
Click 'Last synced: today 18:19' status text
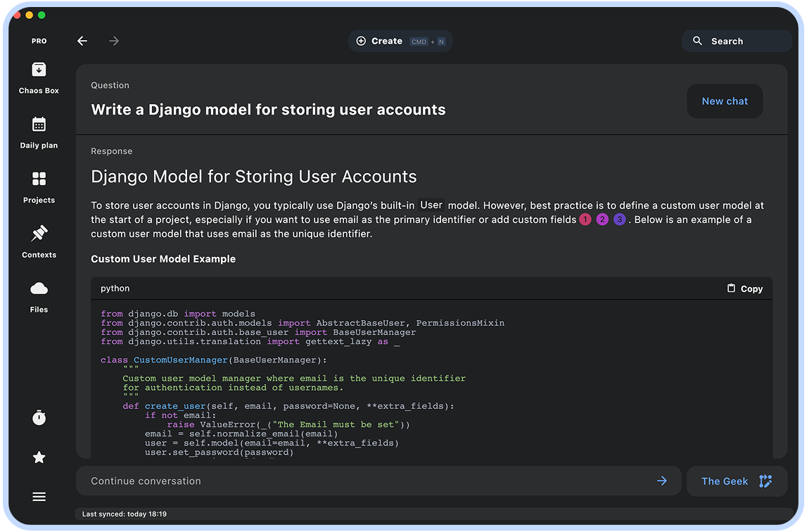(125, 514)
